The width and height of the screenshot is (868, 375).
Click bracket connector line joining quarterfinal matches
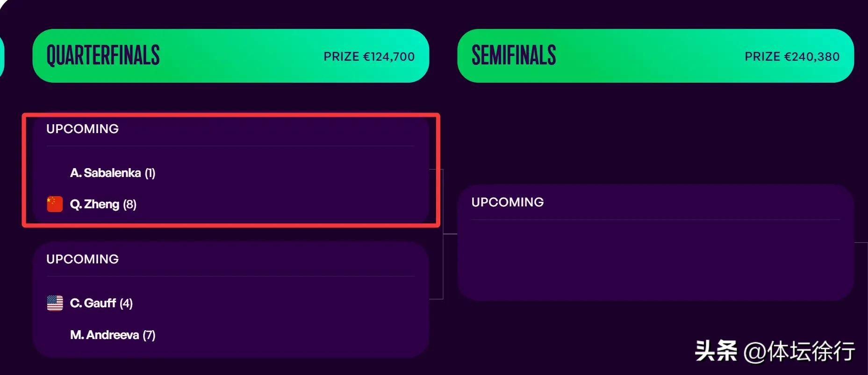pos(442,233)
